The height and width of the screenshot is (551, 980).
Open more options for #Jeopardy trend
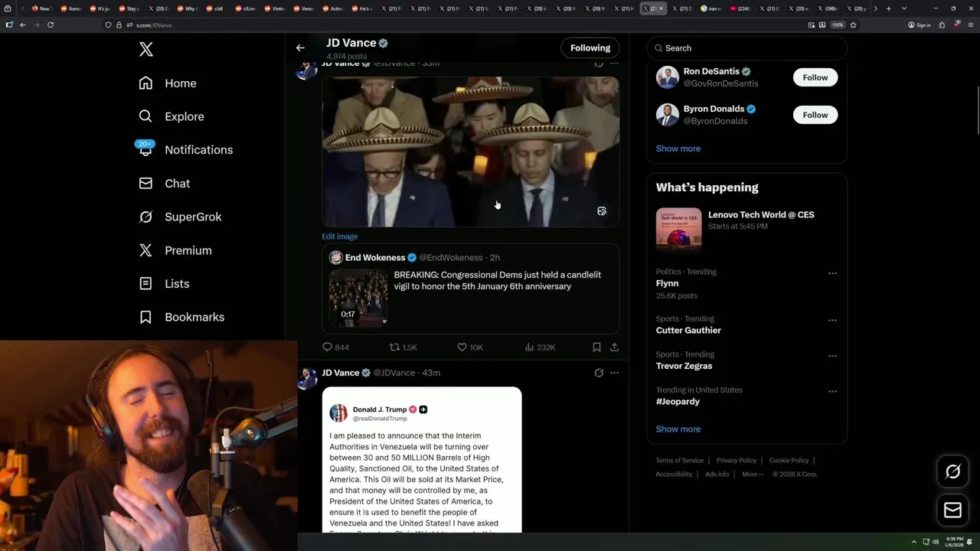832,392
